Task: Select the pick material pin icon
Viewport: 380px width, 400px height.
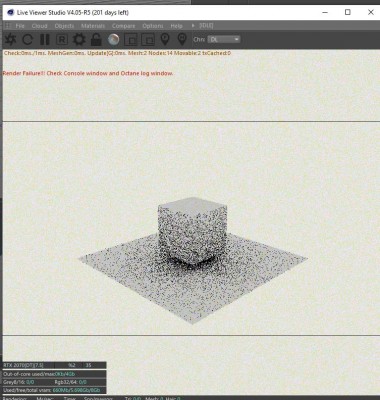Action: [x=182, y=39]
